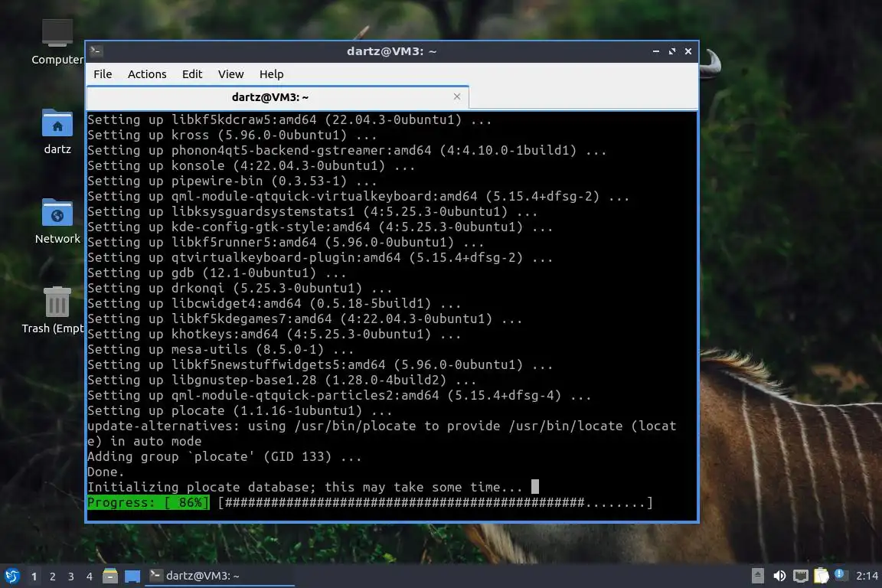Open the Help menu

271,74
